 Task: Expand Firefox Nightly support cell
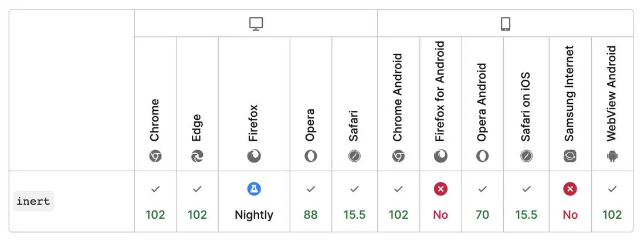(x=254, y=202)
